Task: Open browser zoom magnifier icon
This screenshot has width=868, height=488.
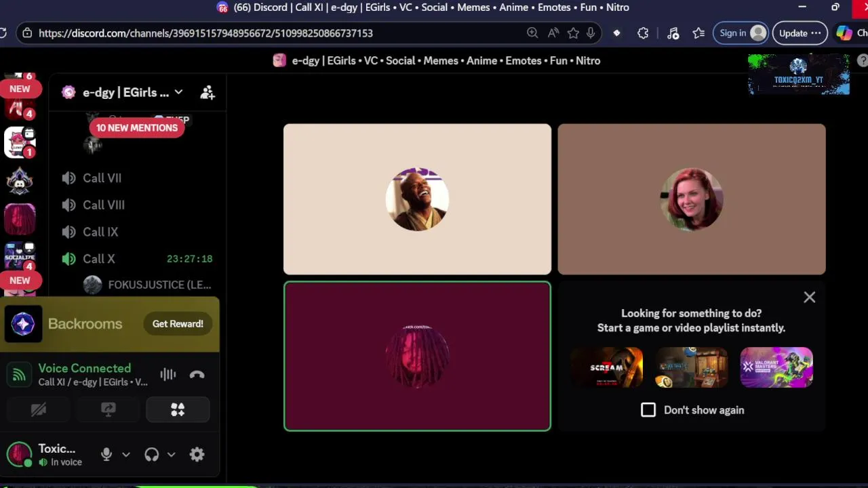Action: pyautogui.click(x=532, y=33)
